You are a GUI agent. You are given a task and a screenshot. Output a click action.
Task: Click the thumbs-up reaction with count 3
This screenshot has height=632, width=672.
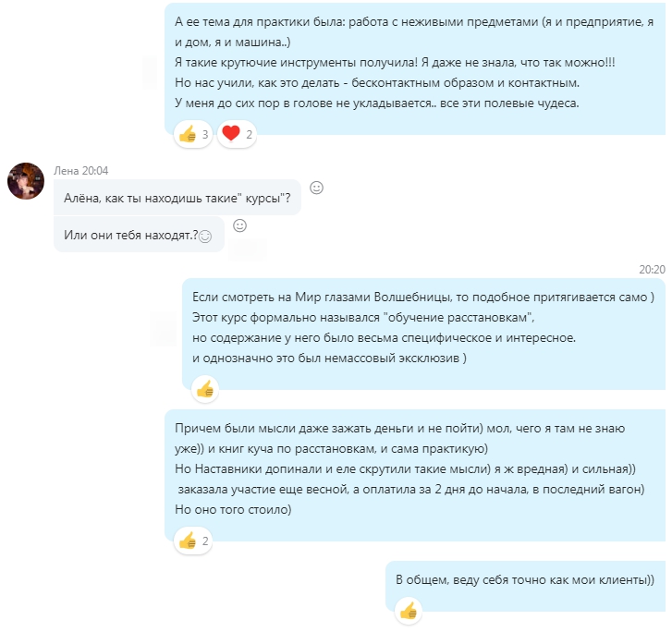pos(193,135)
